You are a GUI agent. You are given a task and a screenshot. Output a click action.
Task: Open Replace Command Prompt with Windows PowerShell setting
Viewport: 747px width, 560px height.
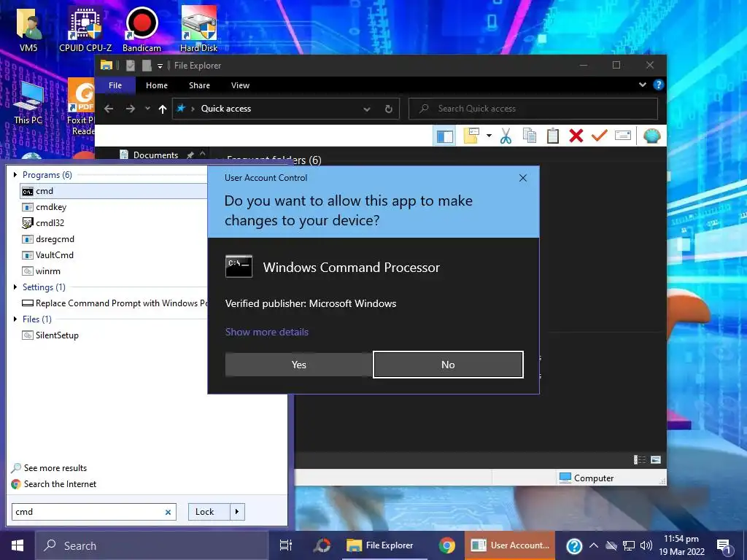tap(115, 303)
